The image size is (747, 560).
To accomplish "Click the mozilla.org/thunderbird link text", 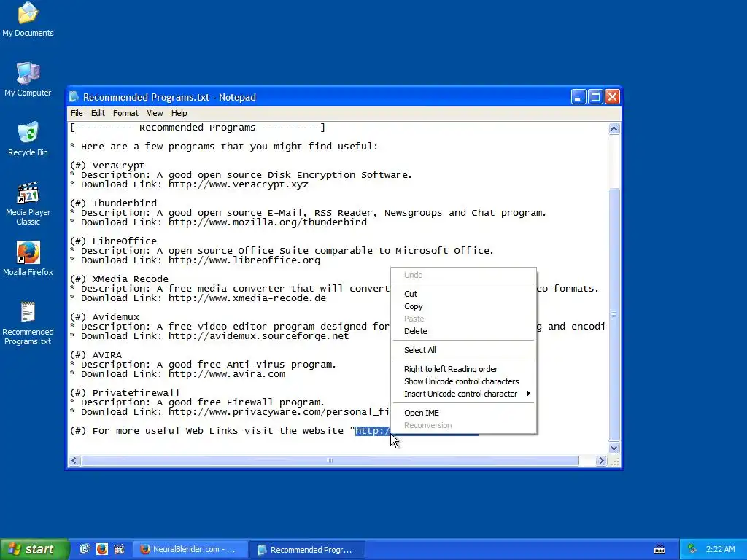I will 268,222.
